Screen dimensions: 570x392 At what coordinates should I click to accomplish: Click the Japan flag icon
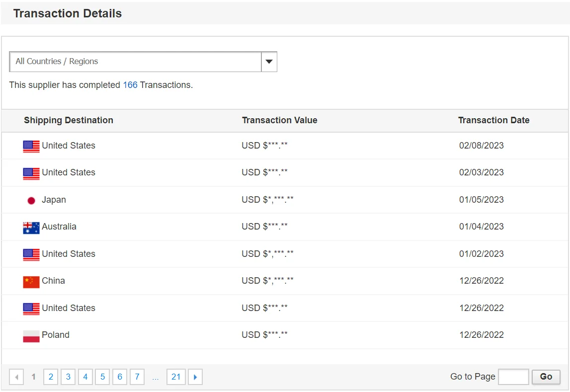click(x=31, y=200)
